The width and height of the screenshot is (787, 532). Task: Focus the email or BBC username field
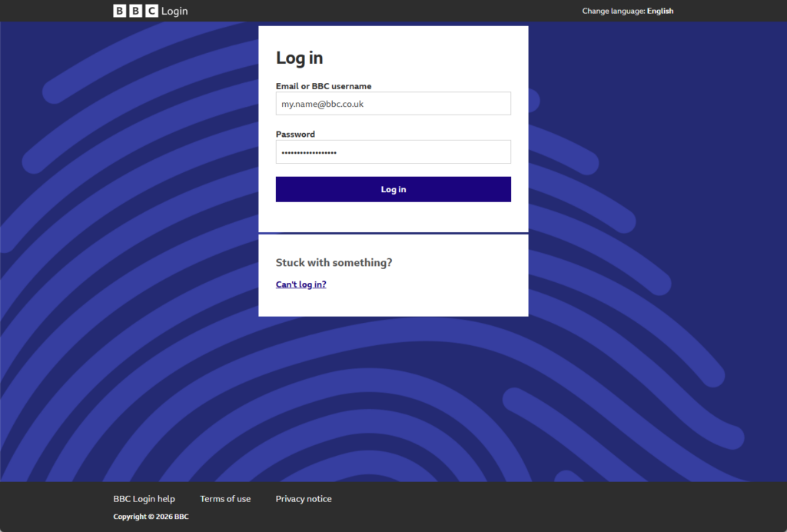click(x=393, y=104)
